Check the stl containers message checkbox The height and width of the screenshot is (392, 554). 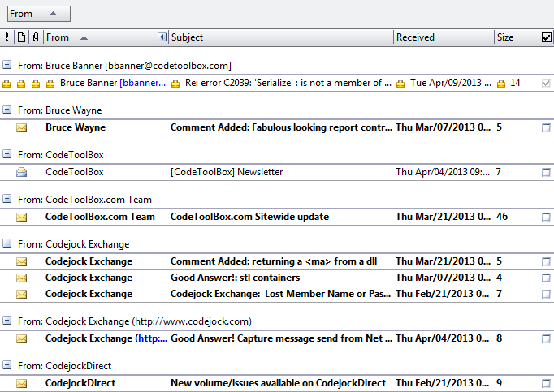546,278
